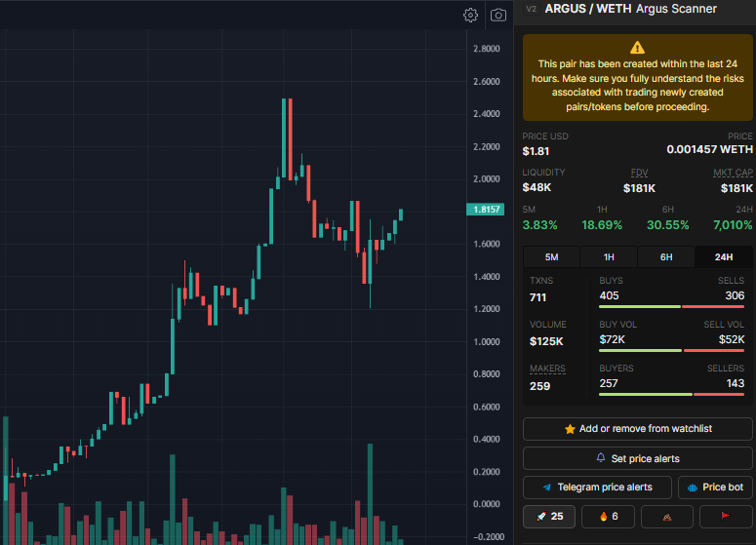Click the ARGUS / WETH pair title

[588, 9]
